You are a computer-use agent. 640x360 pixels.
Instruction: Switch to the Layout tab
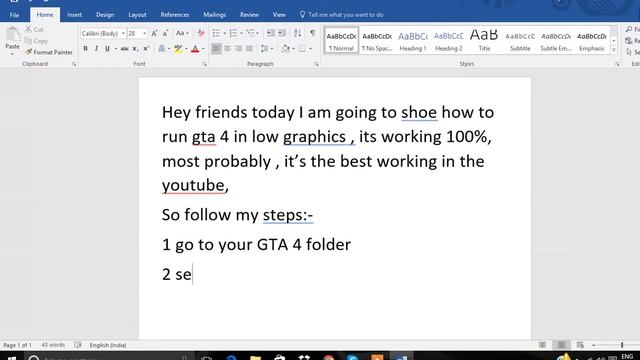[x=137, y=15]
